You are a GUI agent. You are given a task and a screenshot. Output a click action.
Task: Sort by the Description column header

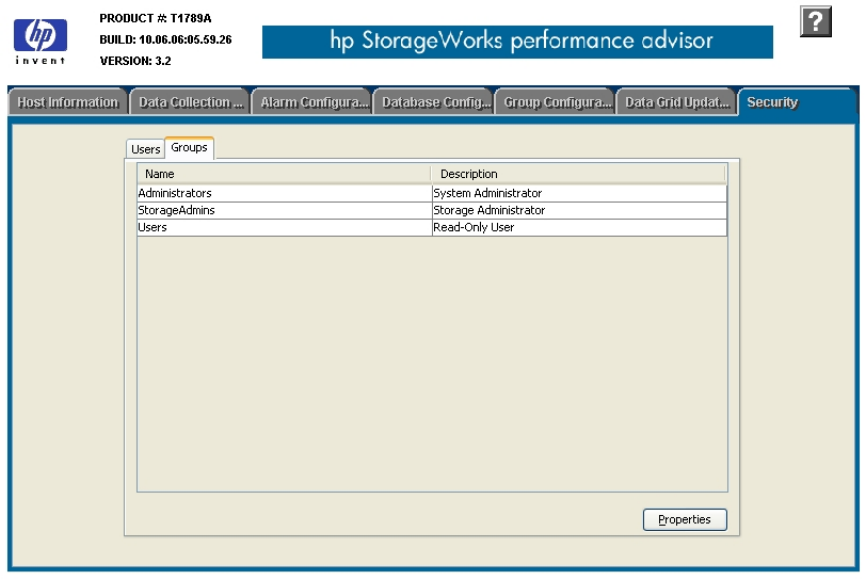(x=578, y=174)
